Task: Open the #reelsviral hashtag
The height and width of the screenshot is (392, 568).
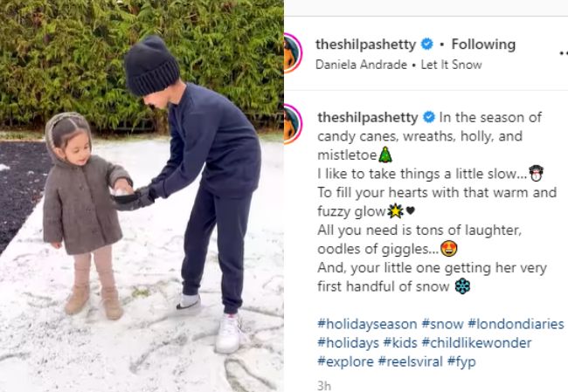Action: click(411, 361)
